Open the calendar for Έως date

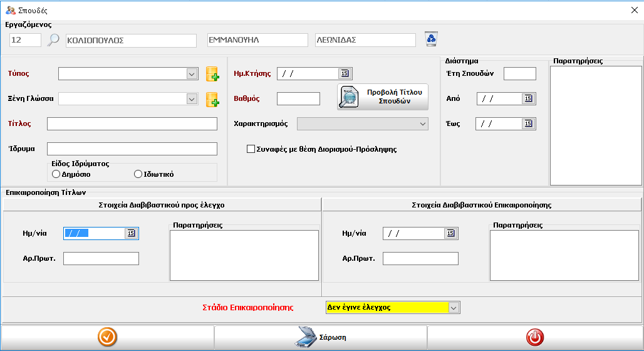click(528, 123)
